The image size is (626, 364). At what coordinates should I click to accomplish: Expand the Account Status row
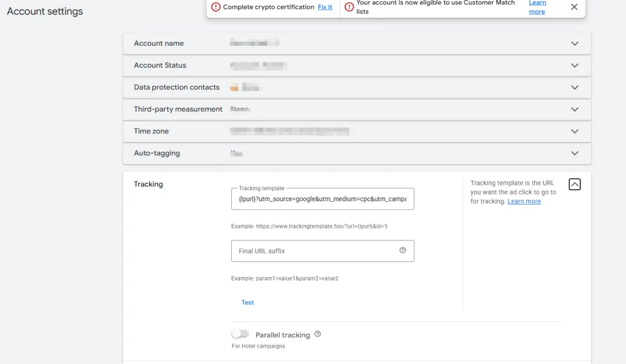click(574, 65)
